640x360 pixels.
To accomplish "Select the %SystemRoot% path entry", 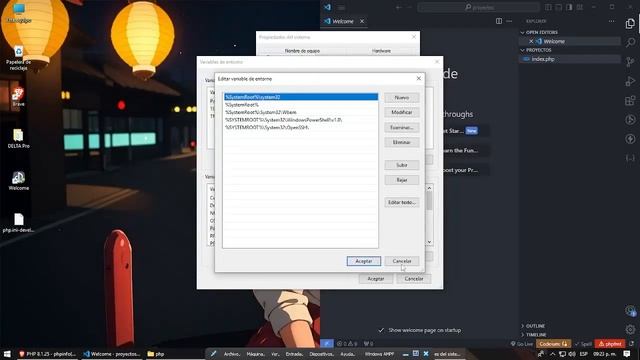I will pos(301,105).
